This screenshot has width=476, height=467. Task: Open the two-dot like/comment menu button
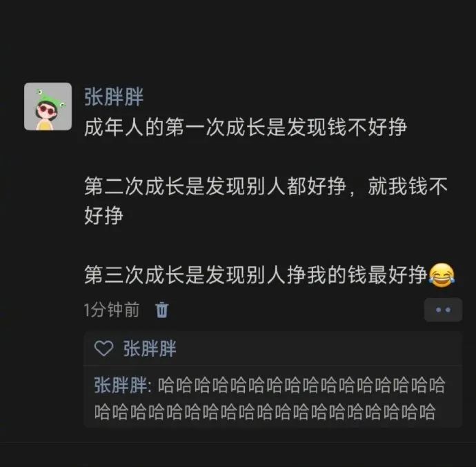tap(443, 310)
